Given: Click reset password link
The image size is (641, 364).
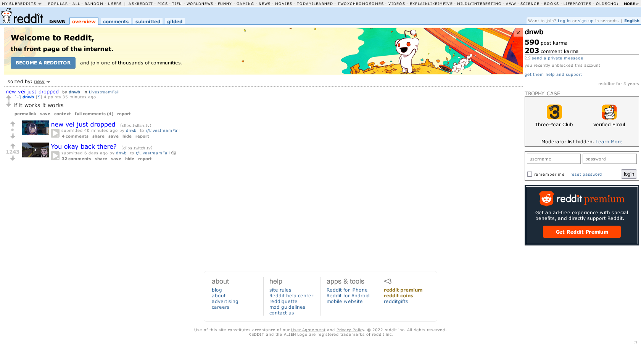Looking at the screenshot, I should click(x=586, y=174).
